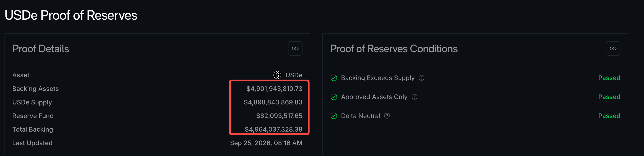Click green check icon for Backing Exceeds Supply

[x=334, y=78]
